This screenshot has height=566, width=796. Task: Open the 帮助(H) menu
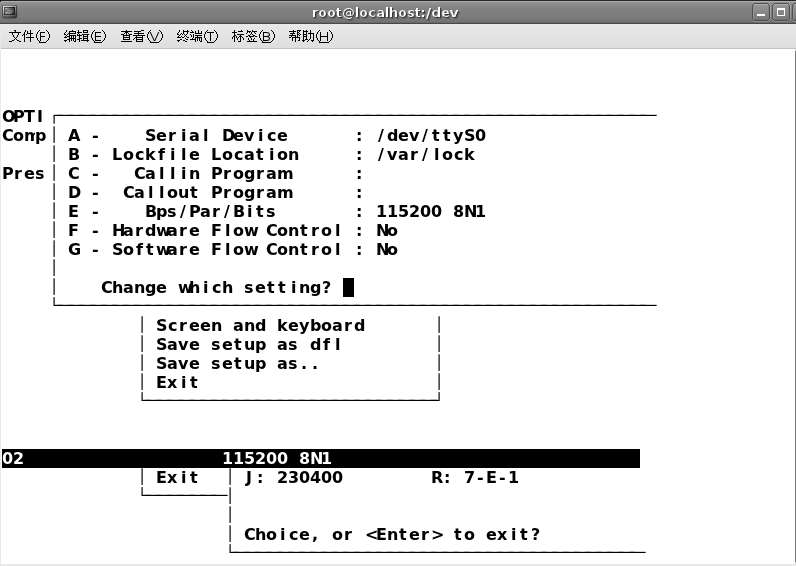click(x=310, y=36)
